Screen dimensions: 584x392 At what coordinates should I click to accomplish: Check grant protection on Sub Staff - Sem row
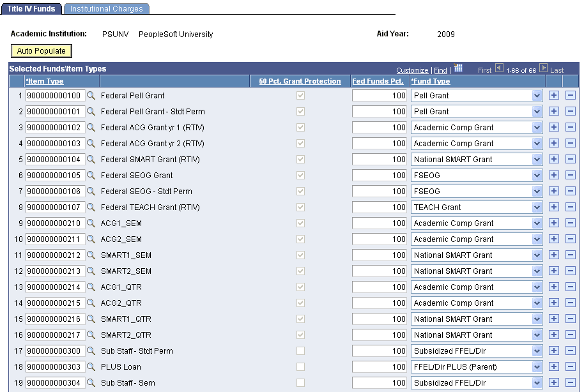pyautogui.click(x=300, y=382)
